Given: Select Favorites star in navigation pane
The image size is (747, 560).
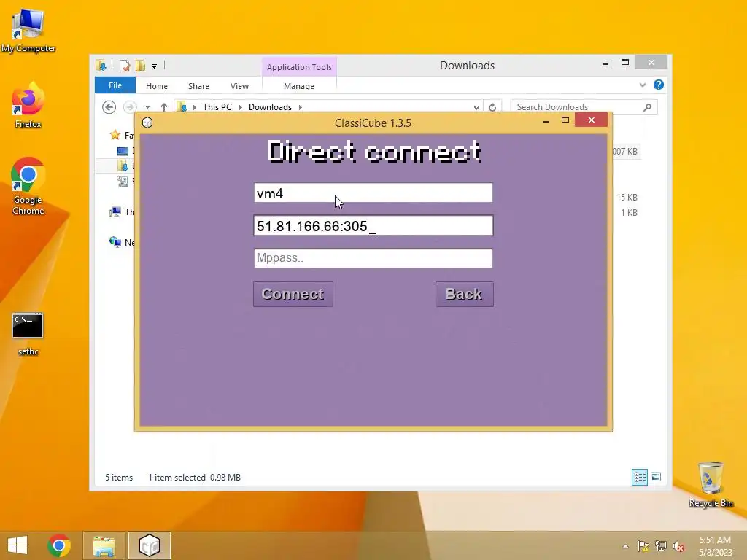Looking at the screenshot, I should coord(115,135).
